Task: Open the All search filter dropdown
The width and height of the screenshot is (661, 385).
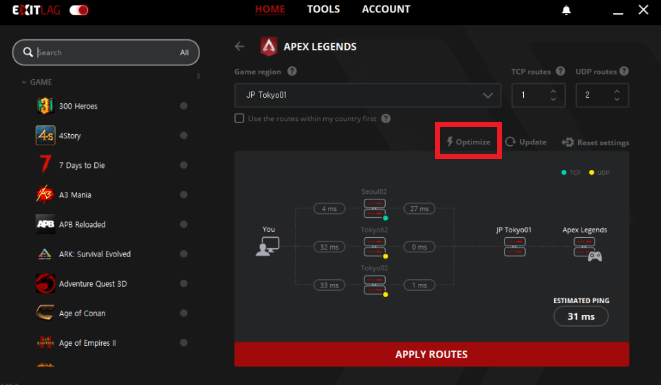Action: (184, 52)
